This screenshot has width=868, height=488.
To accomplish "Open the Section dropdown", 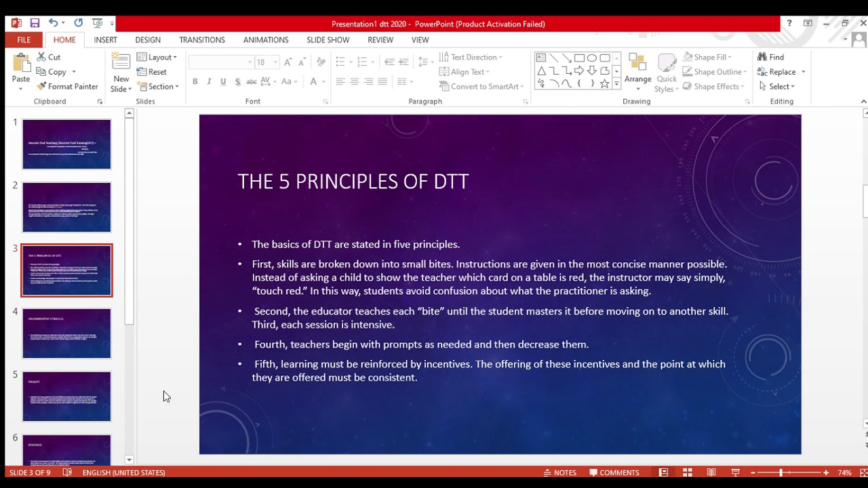I will click(158, 86).
